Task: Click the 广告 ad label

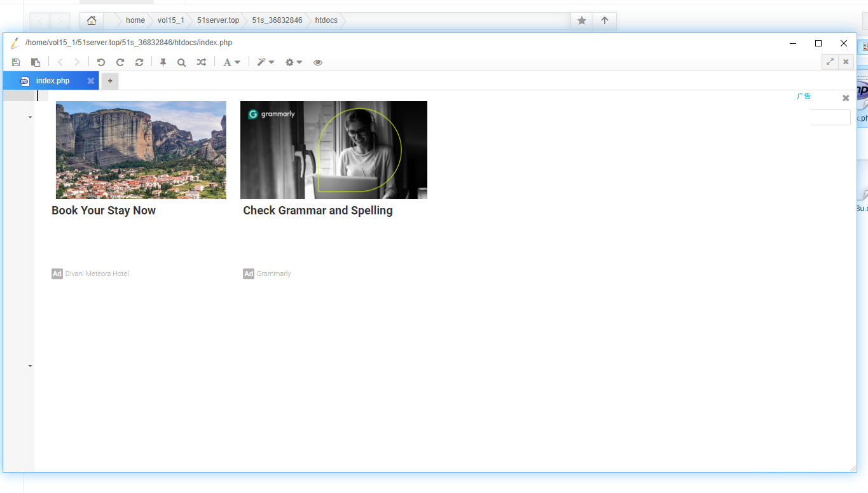Action: (x=804, y=96)
